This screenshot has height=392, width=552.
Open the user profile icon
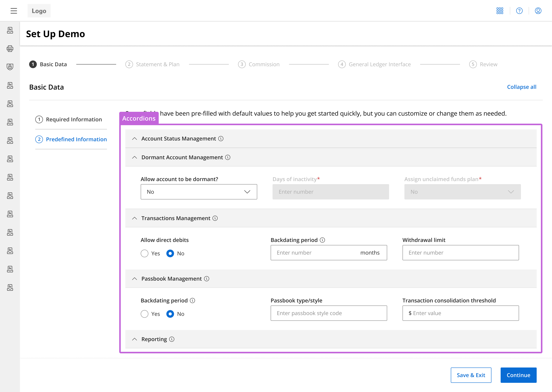538,11
